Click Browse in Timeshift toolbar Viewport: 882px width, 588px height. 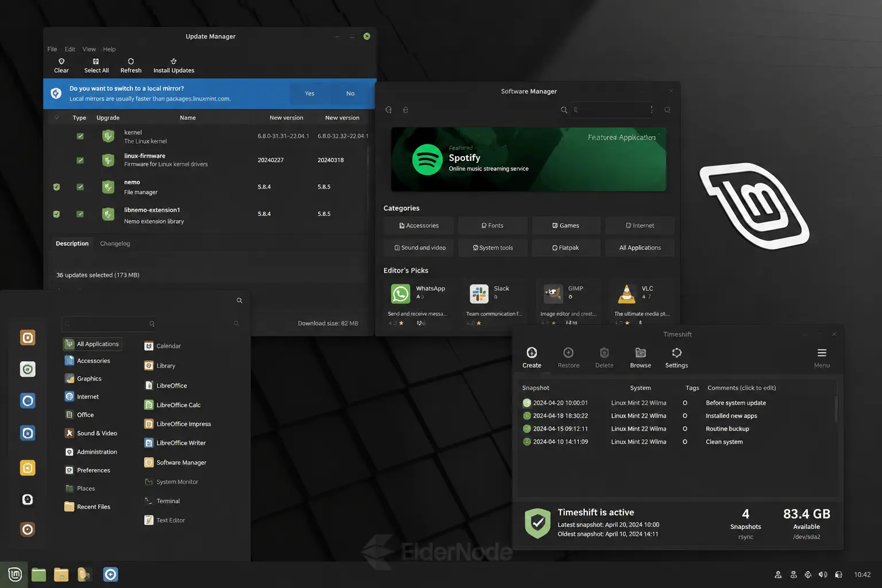pos(640,358)
